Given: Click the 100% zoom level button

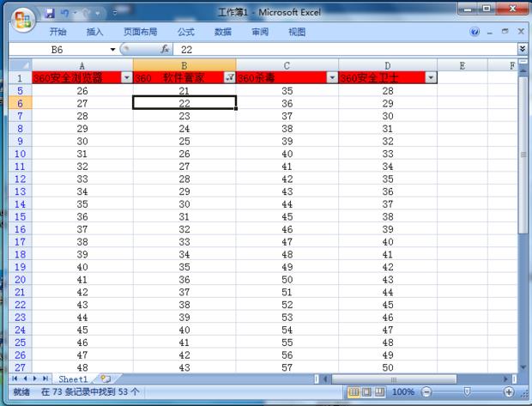Looking at the screenshot, I should click(403, 392).
